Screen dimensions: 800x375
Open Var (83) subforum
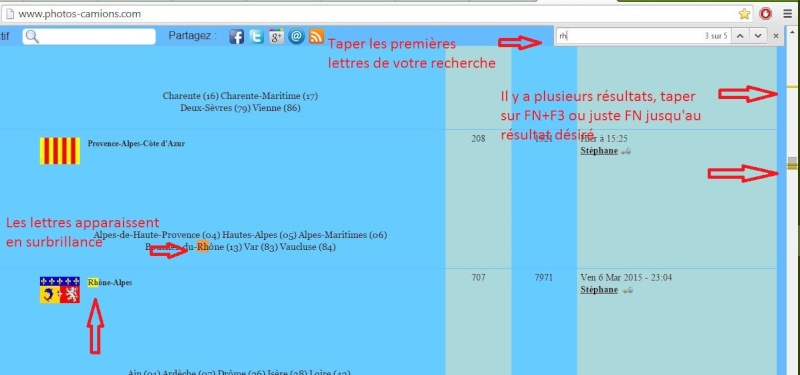point(261,247)
